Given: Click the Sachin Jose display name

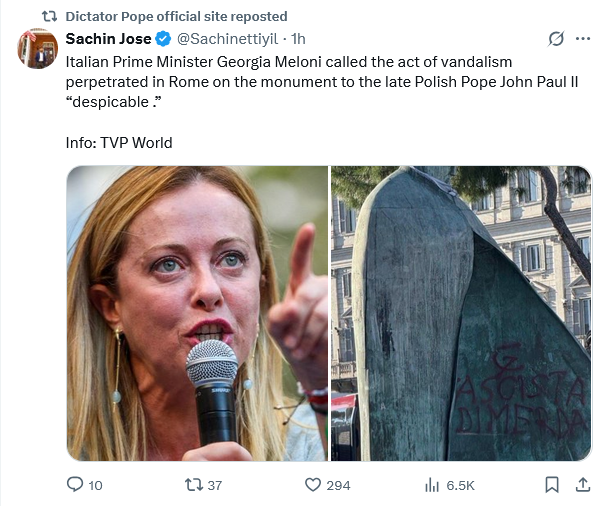Looking at the screenshot, I should [x=108, y=39].
